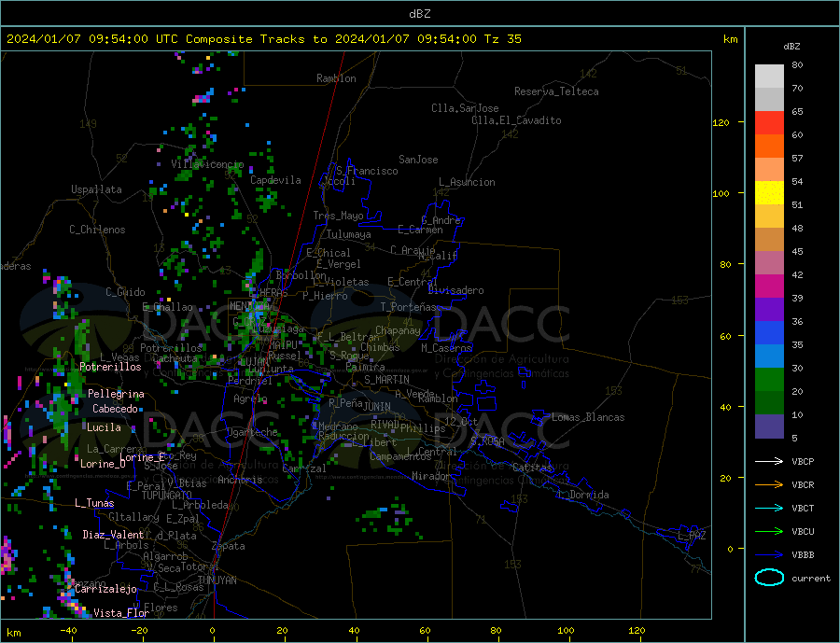Click the C_Chilenos label

point(97,230)
